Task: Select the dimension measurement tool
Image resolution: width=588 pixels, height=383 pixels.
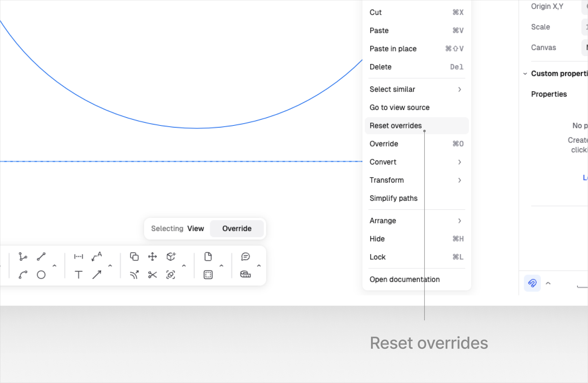Action: click(x=78, y=257)
